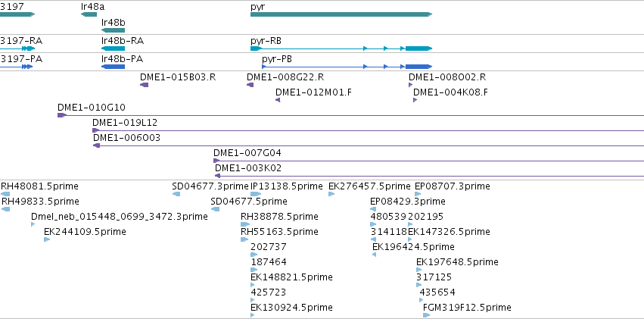
Task: Click the SD04677.3prime EST glyph
Action: (176, 194)
